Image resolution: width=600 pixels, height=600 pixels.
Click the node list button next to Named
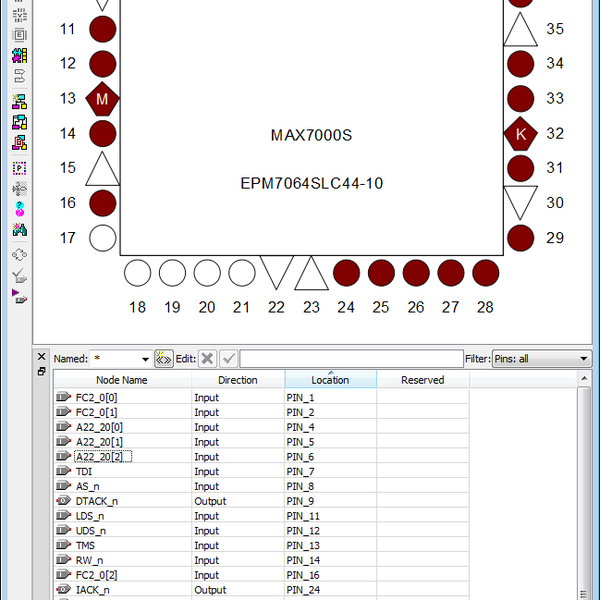coord(164,359)
